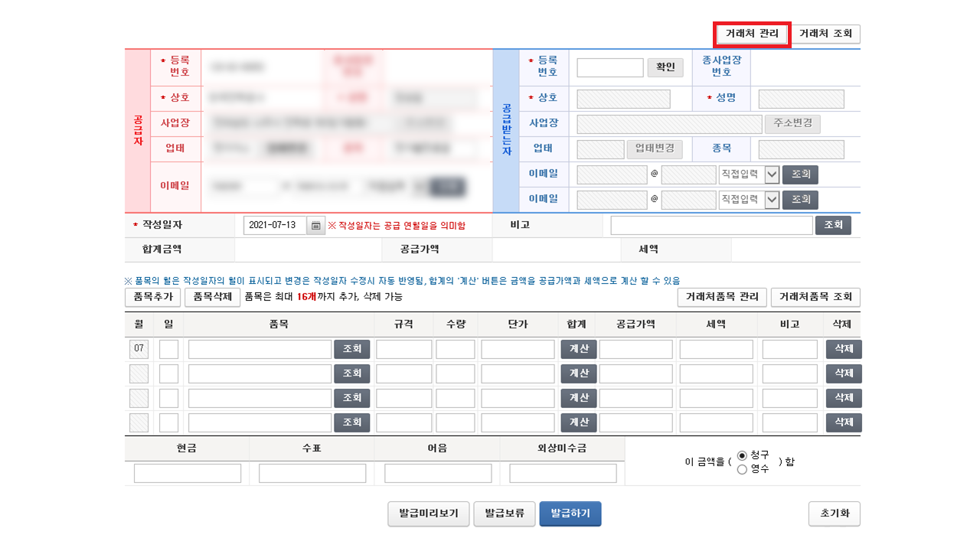Click first row 비고 field
The width and height of the screenshot is (980, 551).
coord(790,350)
